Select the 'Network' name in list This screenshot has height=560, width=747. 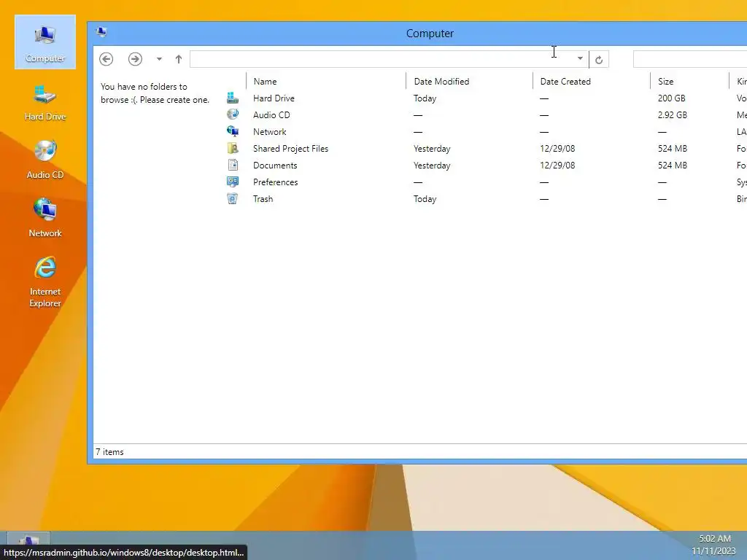pyautogui.click(x=270, y=132)
